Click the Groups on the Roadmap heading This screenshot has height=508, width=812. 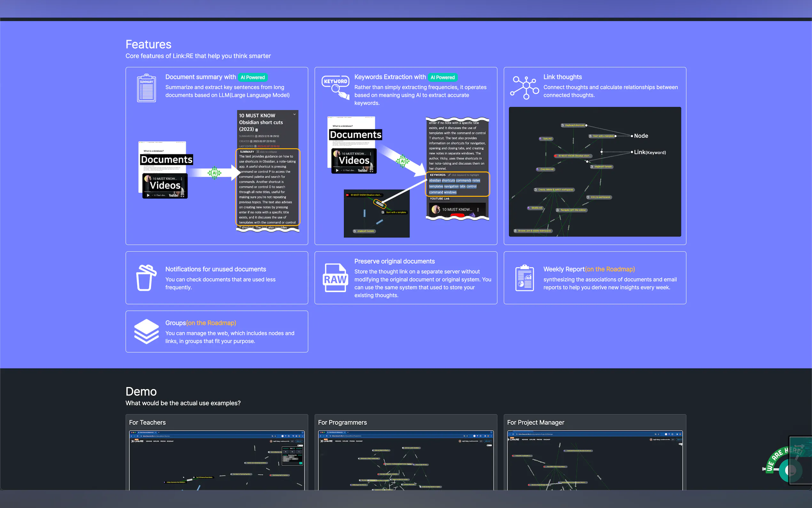tap(200, 323)
